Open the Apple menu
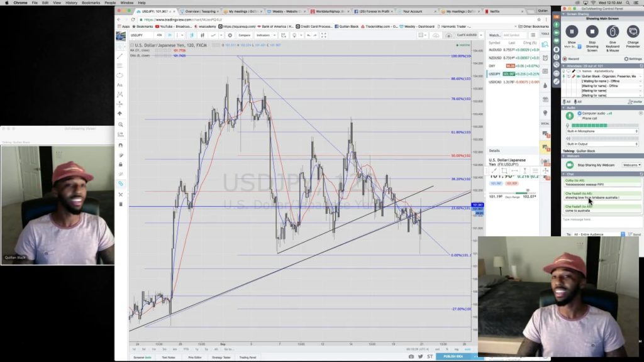644x362 pixels. click(x=6, y=3)
